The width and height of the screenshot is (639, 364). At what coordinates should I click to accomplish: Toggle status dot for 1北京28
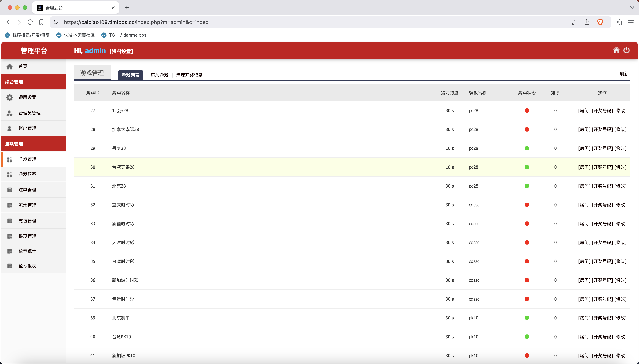(527, 110)
